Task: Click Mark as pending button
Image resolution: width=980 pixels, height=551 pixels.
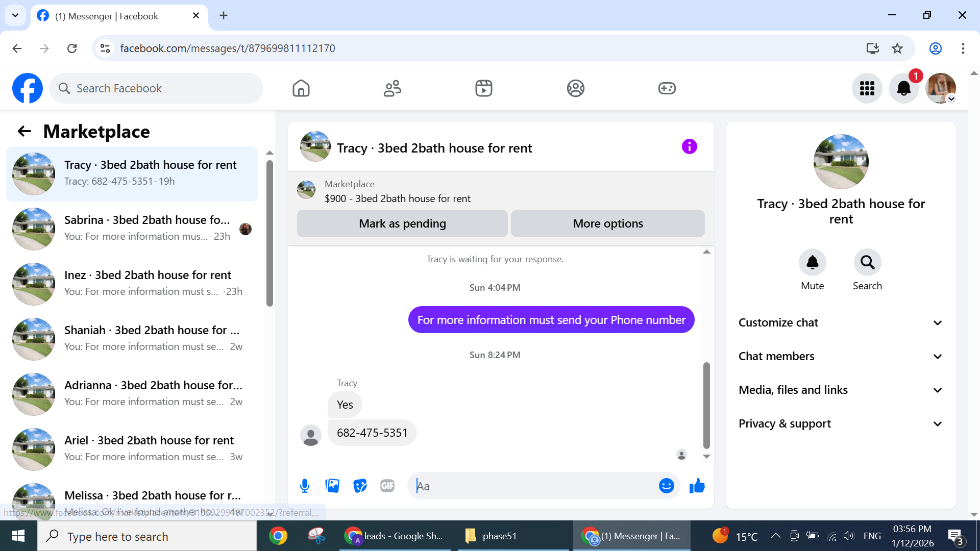Action: point(402,223)
